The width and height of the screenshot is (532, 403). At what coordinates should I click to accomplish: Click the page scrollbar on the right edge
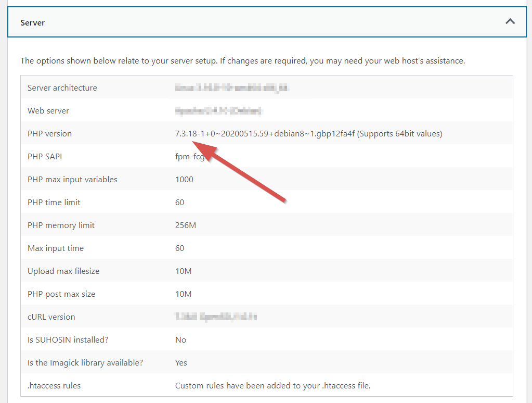pyautogui.click(x=530, y=201)
